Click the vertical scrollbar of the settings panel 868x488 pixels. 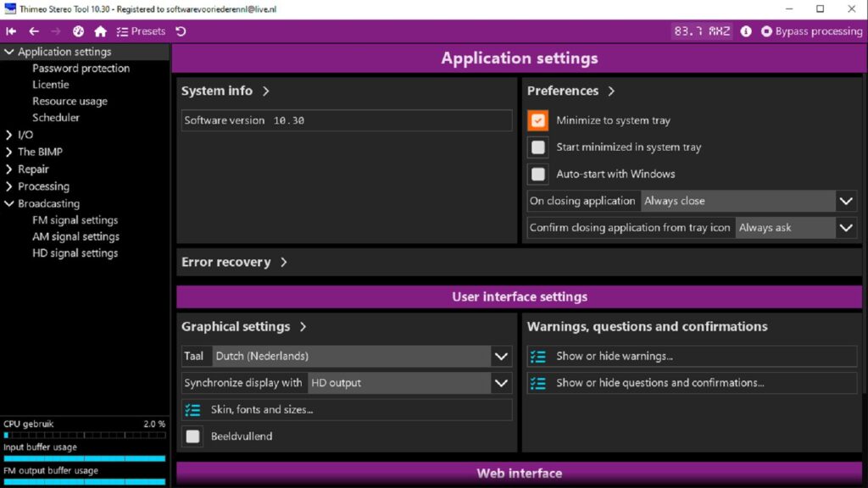pyautogui.click(x=865, y=232)
